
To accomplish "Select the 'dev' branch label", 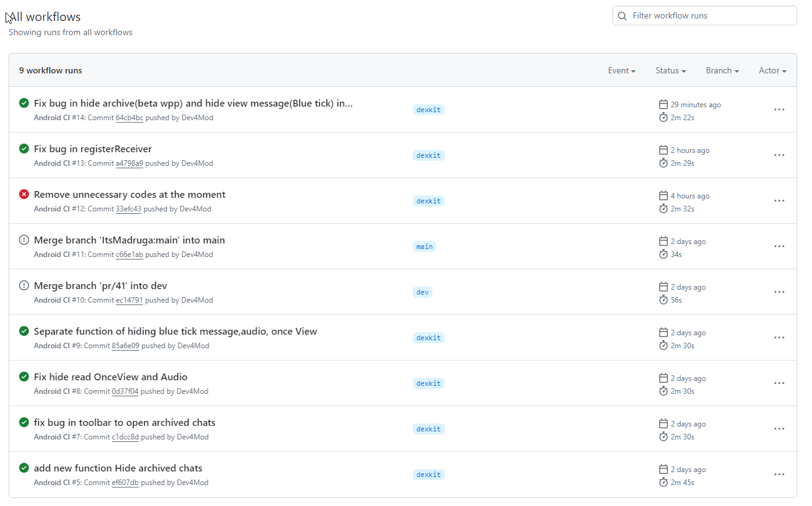I will 423,292.
